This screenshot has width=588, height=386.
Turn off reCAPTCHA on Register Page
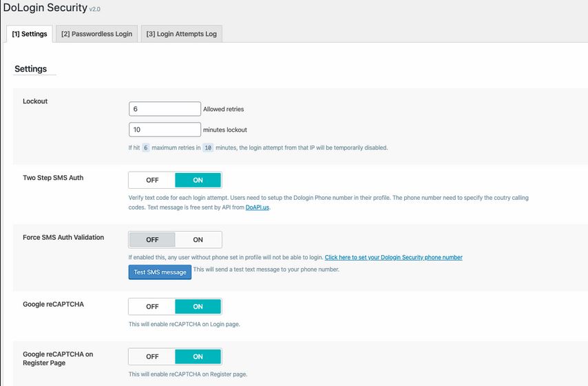point(152,357)
